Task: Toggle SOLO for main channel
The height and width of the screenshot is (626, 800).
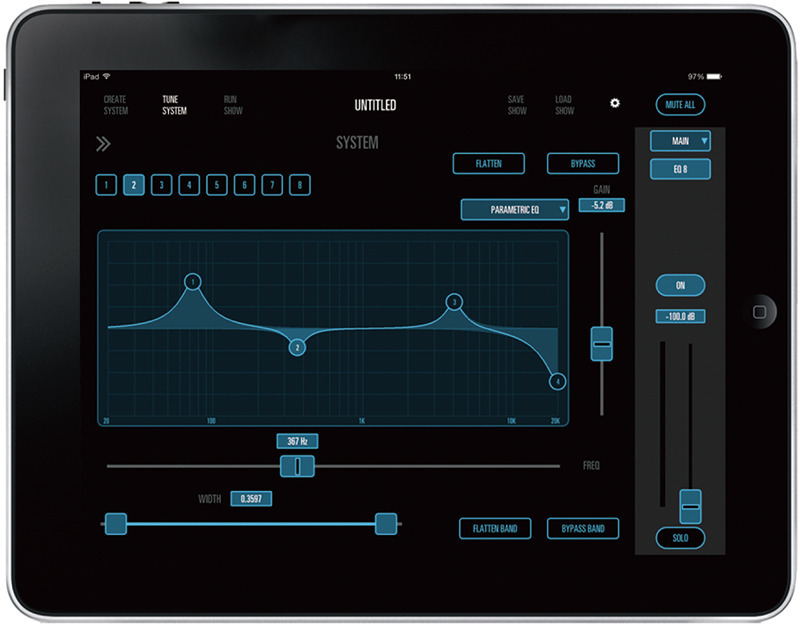Action: pos(680,538)
